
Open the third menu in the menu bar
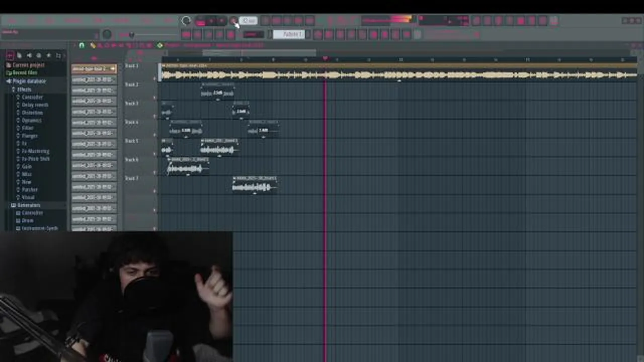pos(50,21)
